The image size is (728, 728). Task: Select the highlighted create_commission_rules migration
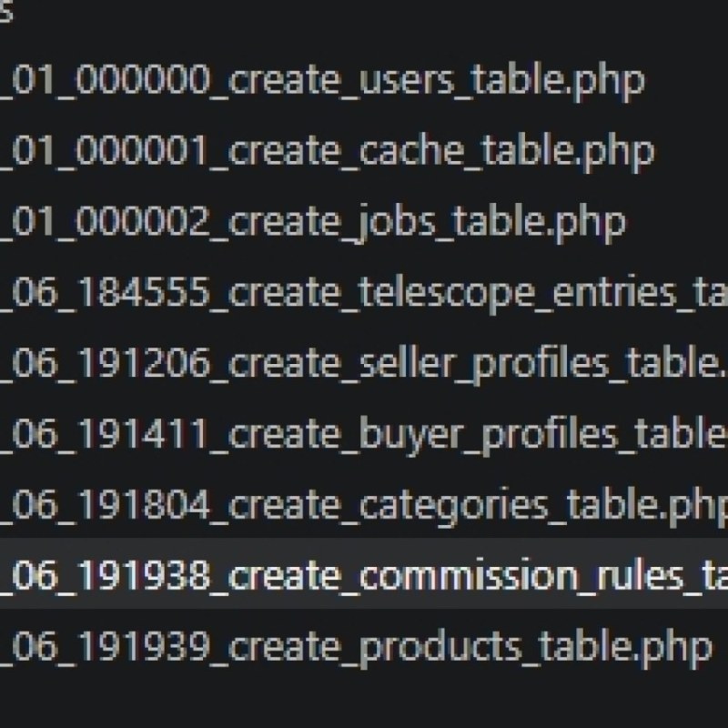pyautogui.click(x=364, y=577)
